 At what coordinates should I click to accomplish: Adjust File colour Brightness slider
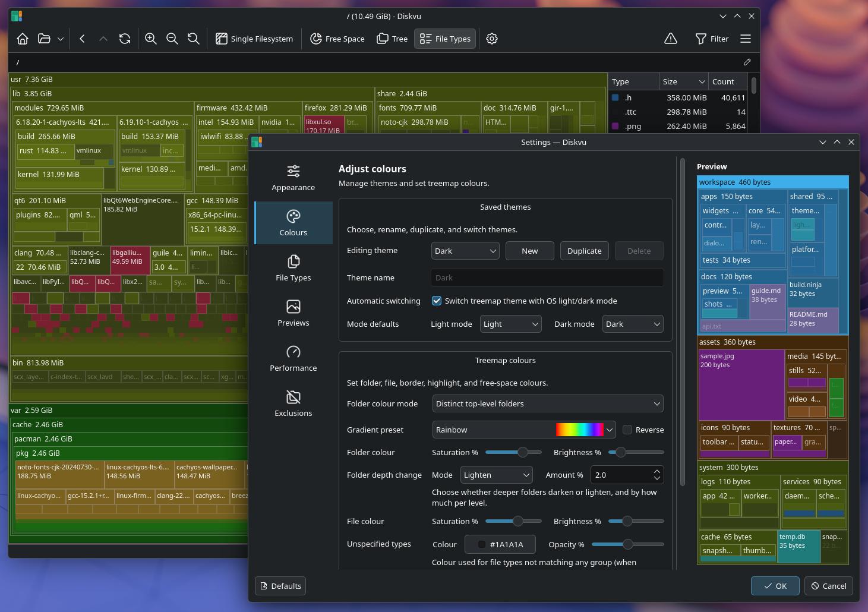[x=635, y=521]
